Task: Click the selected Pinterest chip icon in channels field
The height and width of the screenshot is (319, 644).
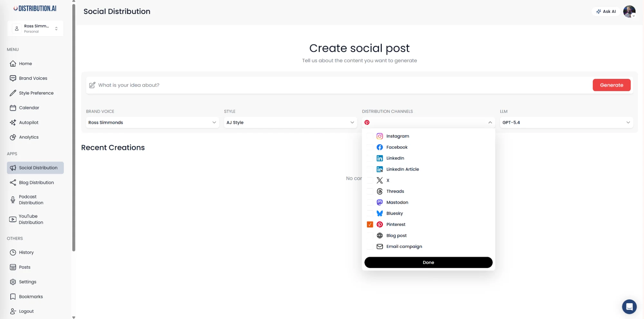Action: [367, 122]
